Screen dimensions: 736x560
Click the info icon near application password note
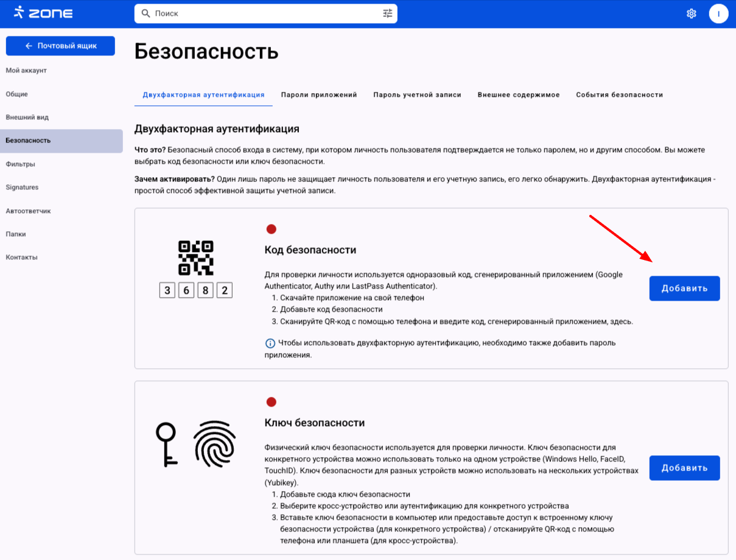click(270, 343)
